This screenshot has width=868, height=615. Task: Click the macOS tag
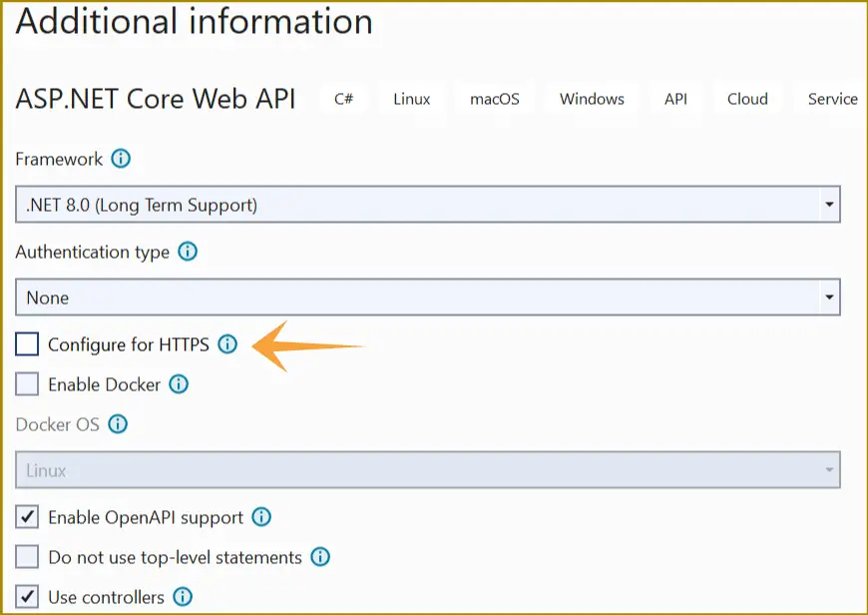494,99
